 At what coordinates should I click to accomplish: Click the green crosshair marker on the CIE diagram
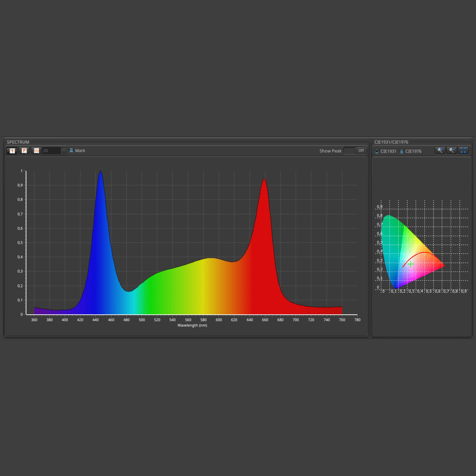[x=411, y=264]
